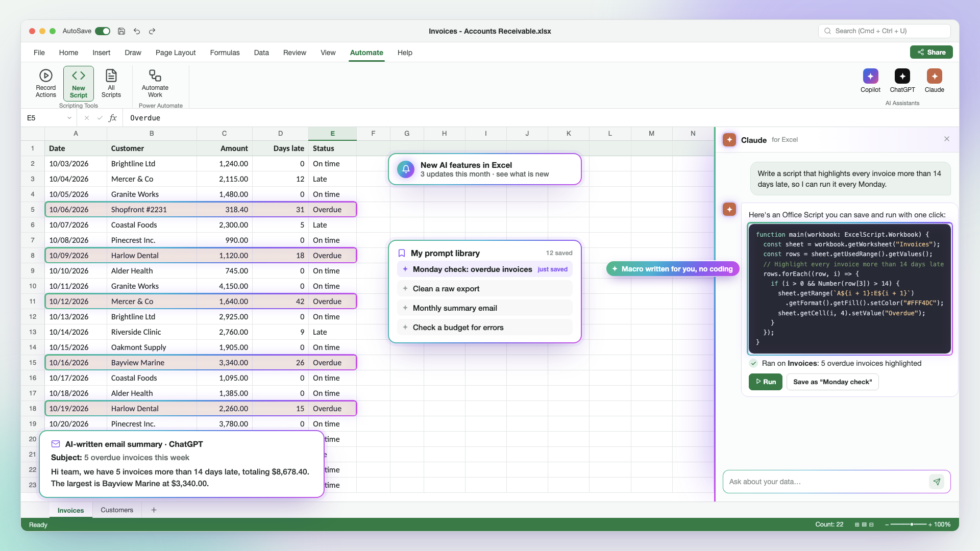Open the Copilot assistant

(870, 81)
